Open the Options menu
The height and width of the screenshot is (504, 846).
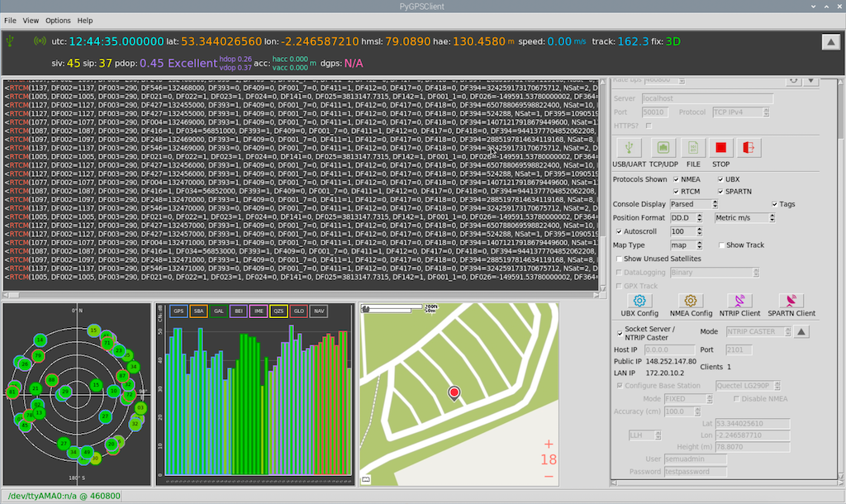pyautogui.click(x=58, y=21)
